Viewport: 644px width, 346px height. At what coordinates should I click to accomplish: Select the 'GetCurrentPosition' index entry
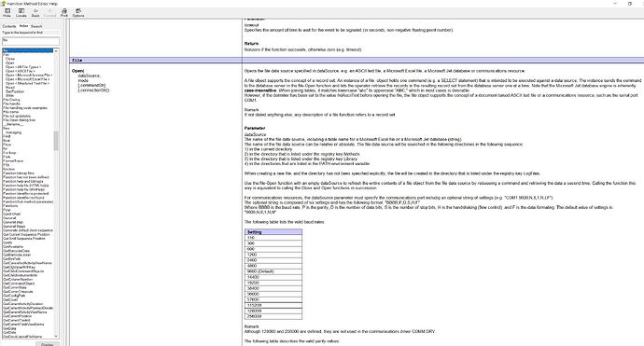[x=17, y=316]
